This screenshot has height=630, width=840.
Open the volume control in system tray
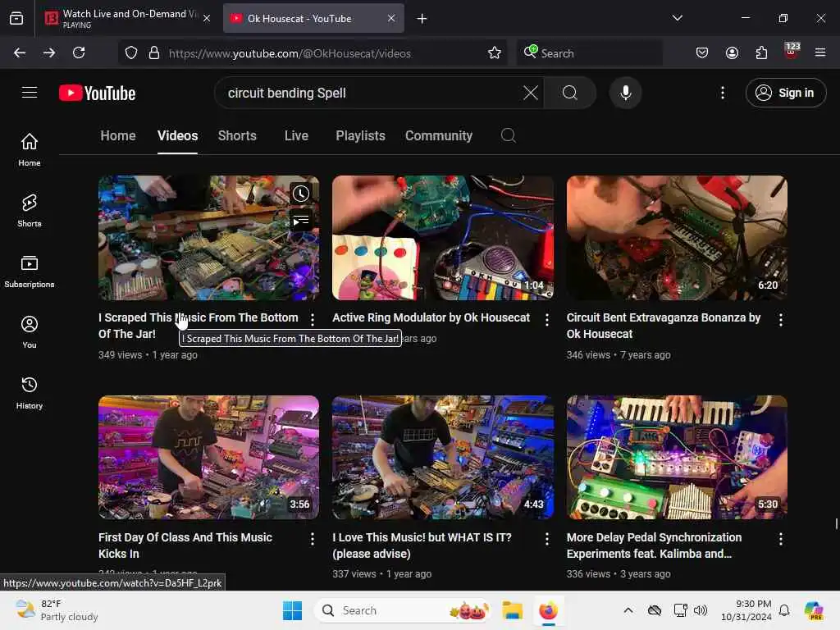tap(701, 610)
